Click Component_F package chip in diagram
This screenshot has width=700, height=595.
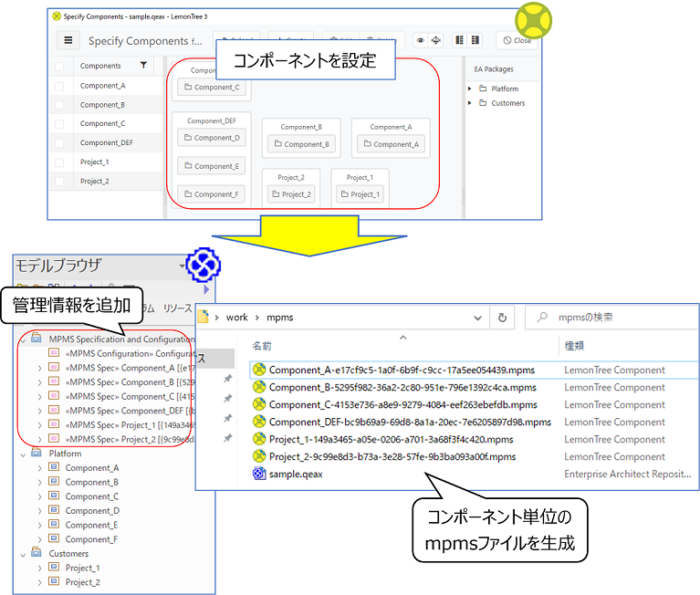click(212, 193)
